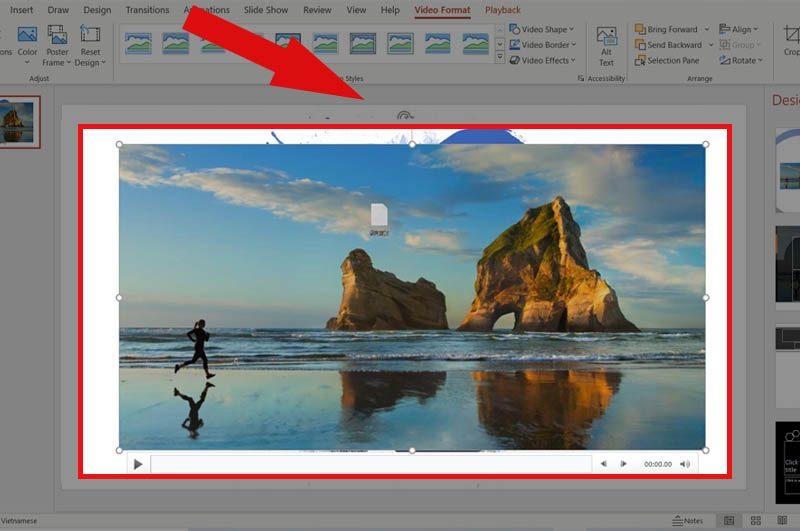Expand the Video Shape dropdown
Viewport: 800px width, 531px height.
tap(542, 30)
